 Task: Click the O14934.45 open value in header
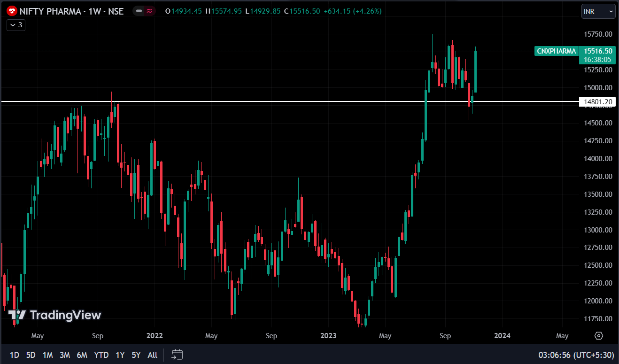point(184,11)
